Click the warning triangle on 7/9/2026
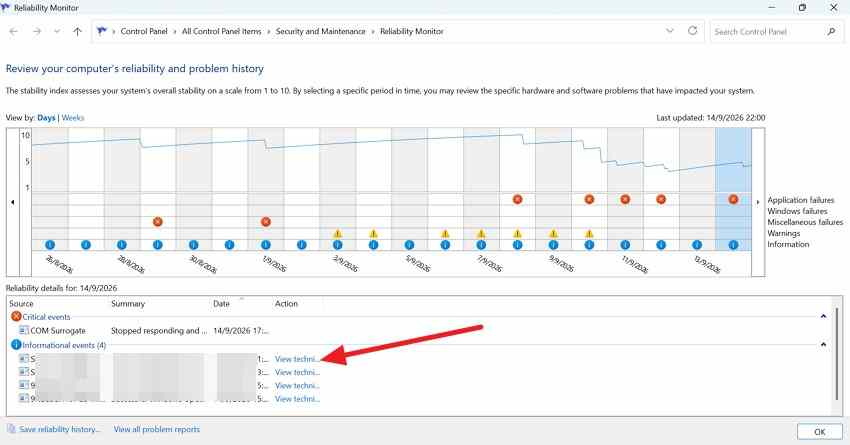 coord(481,234)
